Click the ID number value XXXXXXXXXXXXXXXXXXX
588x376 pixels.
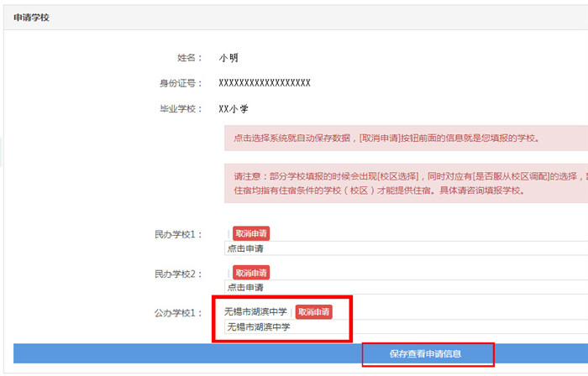(x=265, y=83)
